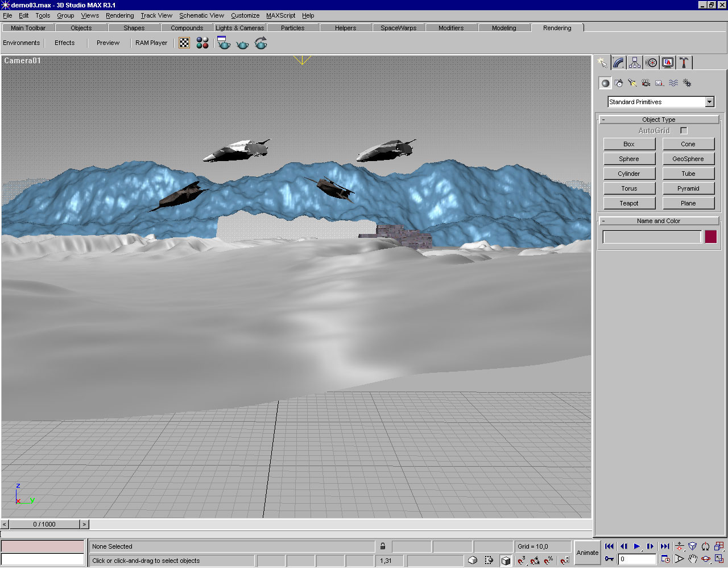Screen dimensions: 728x568
Task: Switch to the Utilities hammer tab
Action: pyautogui.click(x=684, y=63)
